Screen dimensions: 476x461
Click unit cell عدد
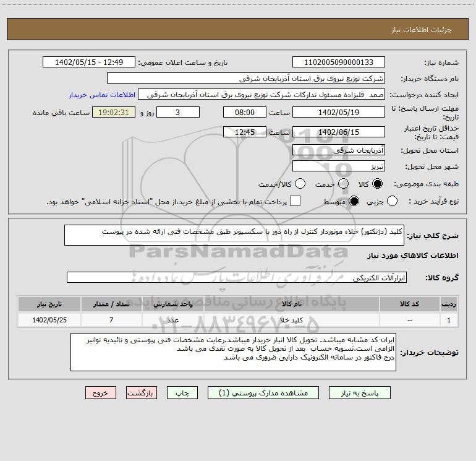click(x=172, y=320)
